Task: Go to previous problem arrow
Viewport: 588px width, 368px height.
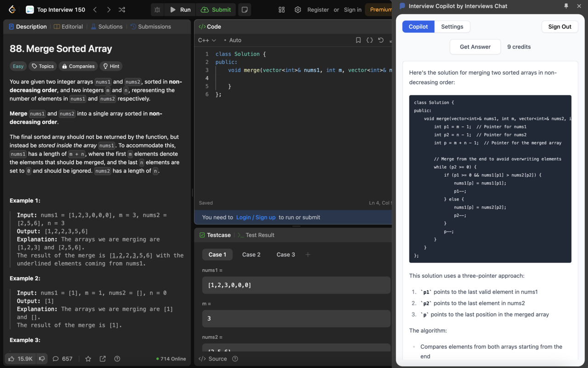Action: pos(95,10)
